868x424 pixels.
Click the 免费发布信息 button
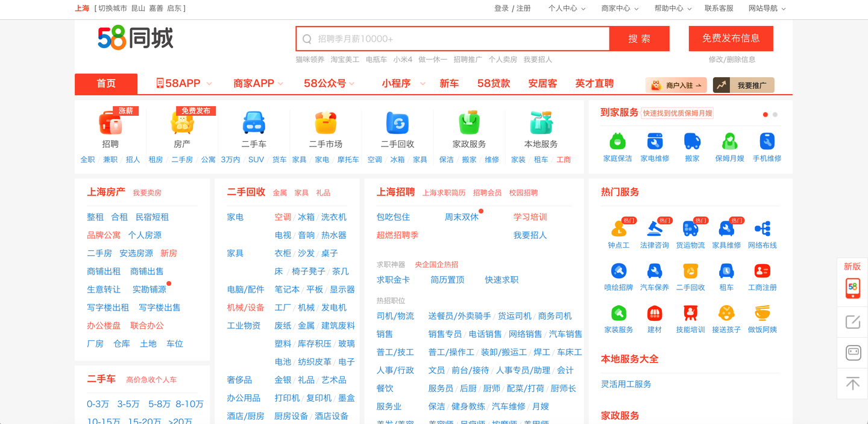pos(731,39)
